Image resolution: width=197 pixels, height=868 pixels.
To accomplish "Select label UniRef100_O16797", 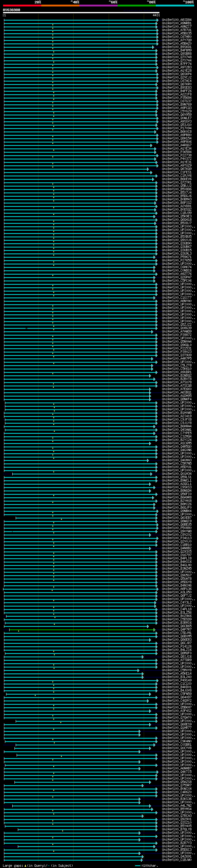I will point(177,555).
